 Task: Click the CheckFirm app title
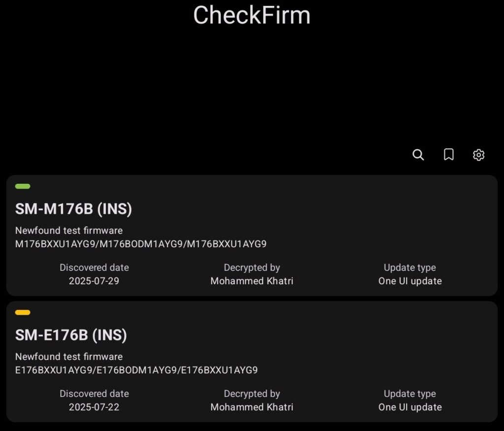(252, 15)
